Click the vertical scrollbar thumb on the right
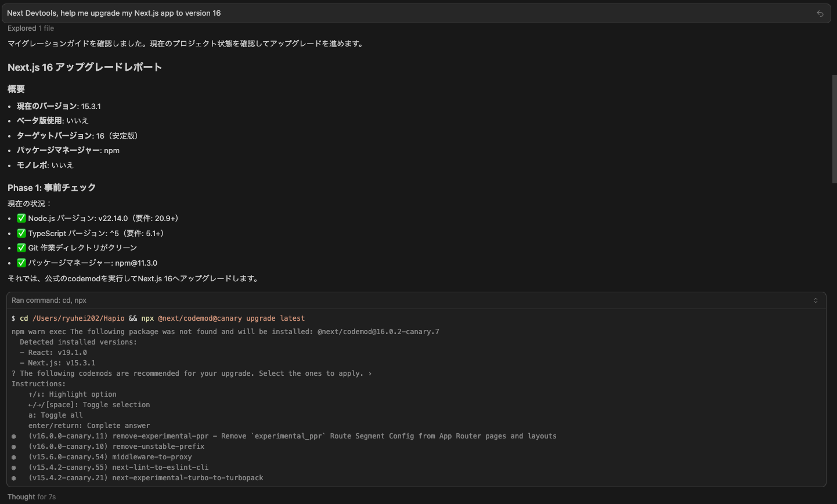Viewport: 837px width, 504px height. coord(834,129)
